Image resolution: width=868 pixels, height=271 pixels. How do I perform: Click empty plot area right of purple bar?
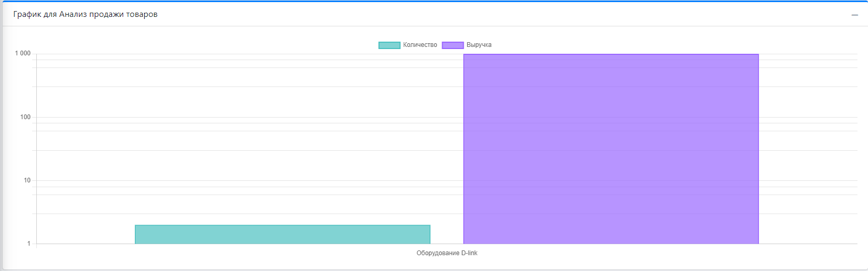(808, 158)
